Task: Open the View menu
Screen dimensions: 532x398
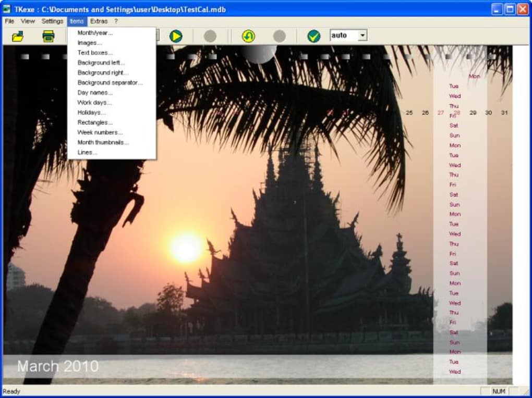Action: coord(28,21)
